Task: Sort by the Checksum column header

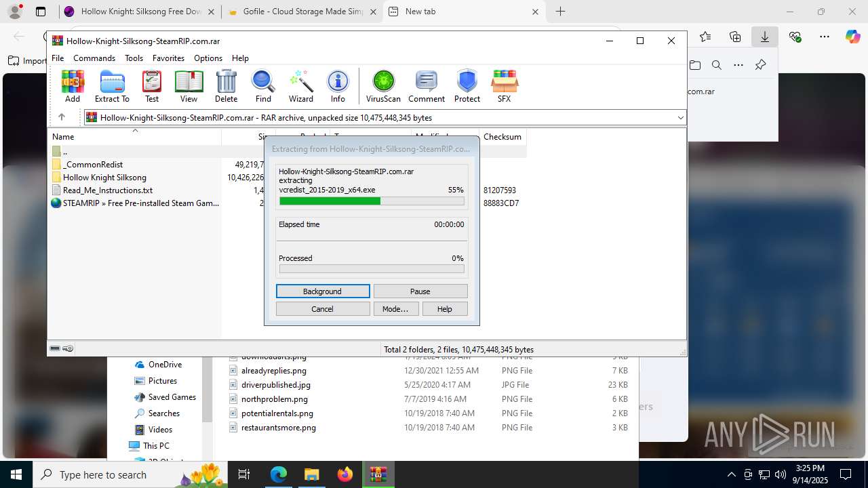Action: [x=502, y=136]
